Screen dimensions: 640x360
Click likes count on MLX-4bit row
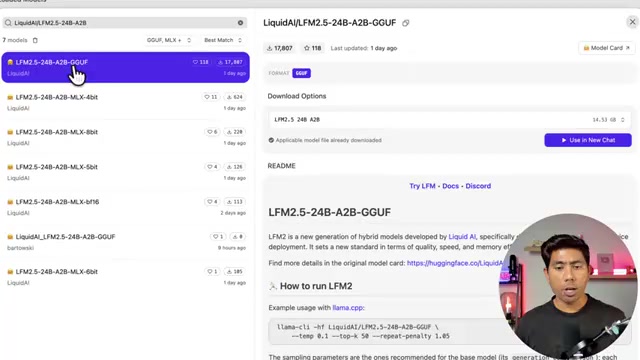211,97
